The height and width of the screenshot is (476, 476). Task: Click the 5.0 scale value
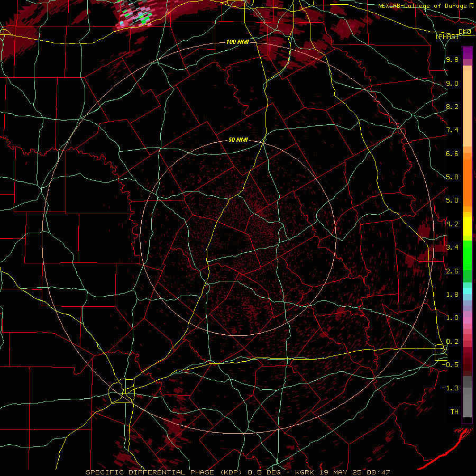452,200
